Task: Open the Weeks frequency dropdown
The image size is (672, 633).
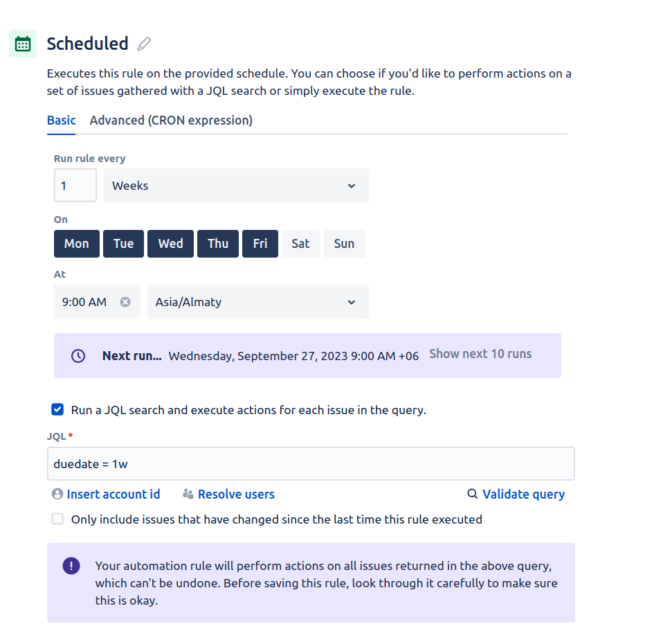Action: (x=236, y=185)
